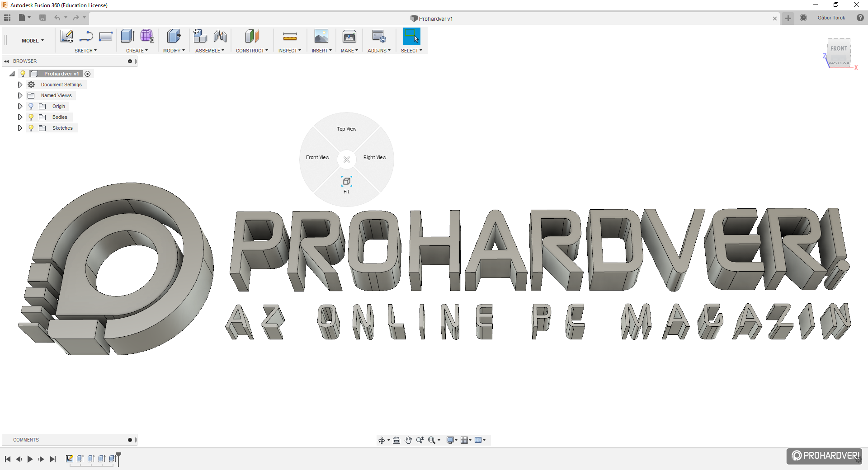Select the Zoom tool icon
Screen dimensions: 868x470
click(x=420, y=440)
